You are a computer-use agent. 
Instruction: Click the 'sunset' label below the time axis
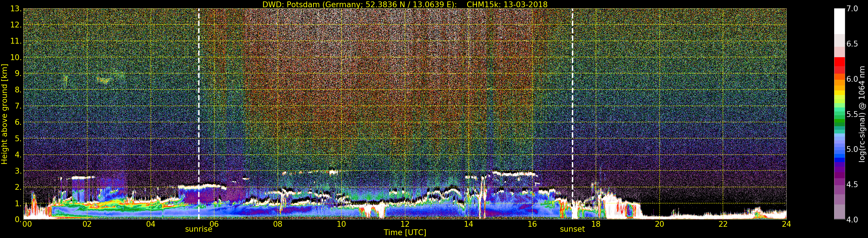[x=572, y=229]
